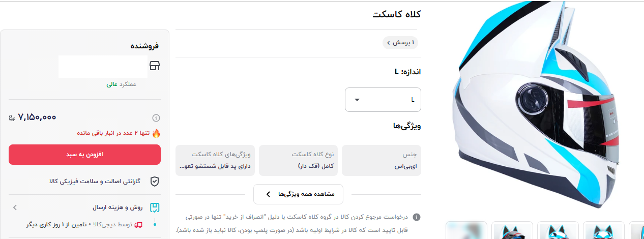Open the '۱ پرسش' questions chip
The width and height of the screenshot is (644, 239).
tap(400, 43)
